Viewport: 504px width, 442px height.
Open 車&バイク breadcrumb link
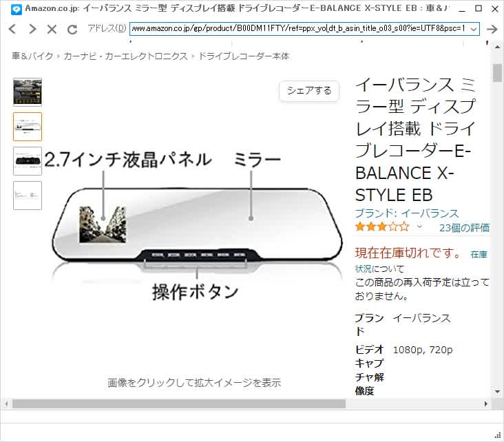(x=32, y=56)
